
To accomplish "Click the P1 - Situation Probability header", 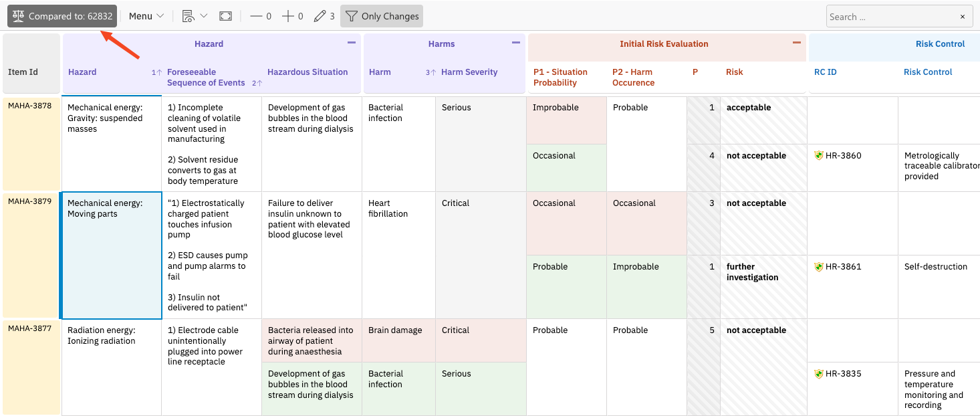I will pyautogui.click(x=560, y=78).
